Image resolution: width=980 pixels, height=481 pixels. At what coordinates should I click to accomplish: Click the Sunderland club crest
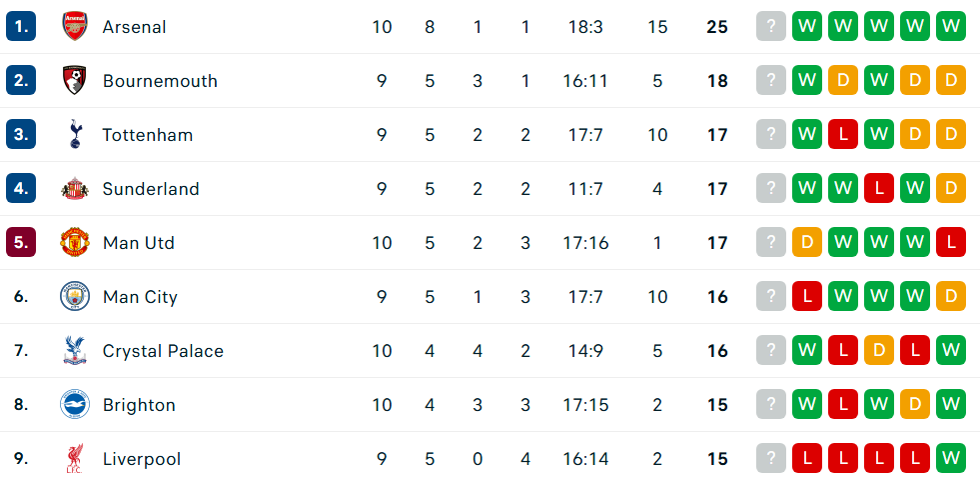74,189
